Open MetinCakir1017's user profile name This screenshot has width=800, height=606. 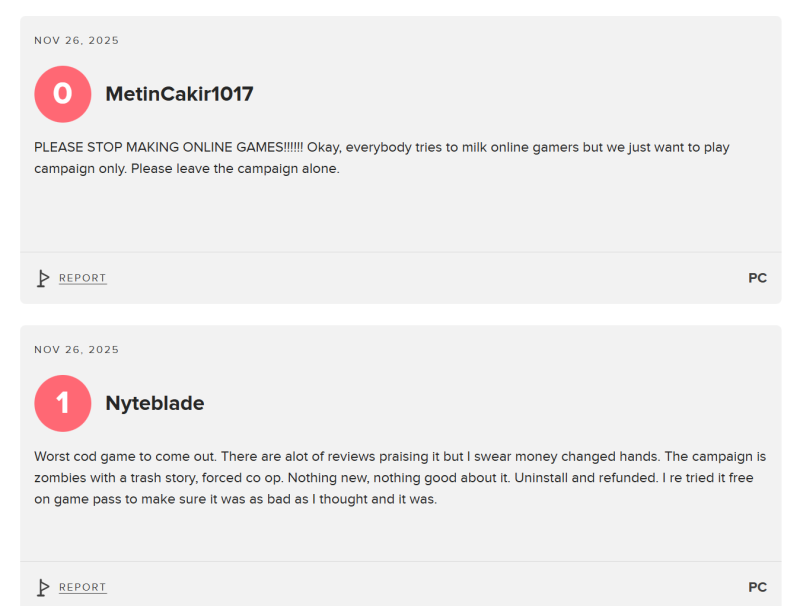pyautogui.click(x=179, y=94)
